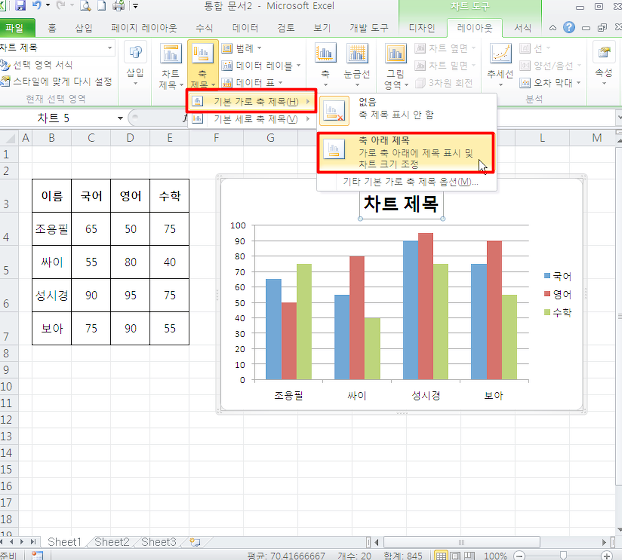This screenshot has height=560, width=622.
Task: Click the zoom out minus button
Action: [519, 556]
